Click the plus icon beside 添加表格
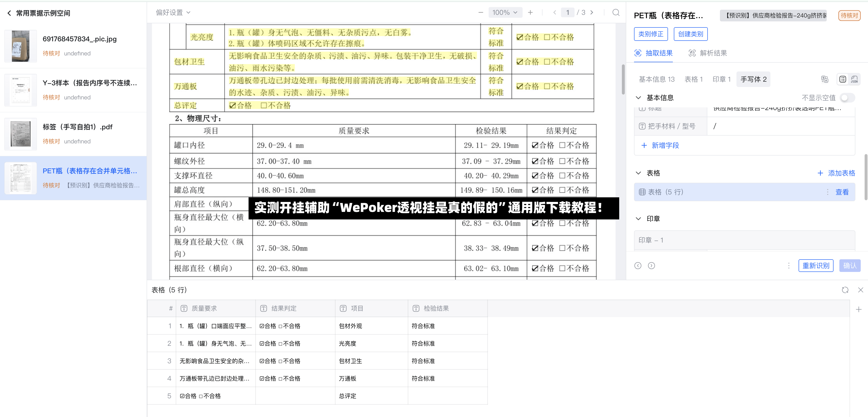Image resolution: width=868 pixels, height=417 pixels. tap(820, 173)
